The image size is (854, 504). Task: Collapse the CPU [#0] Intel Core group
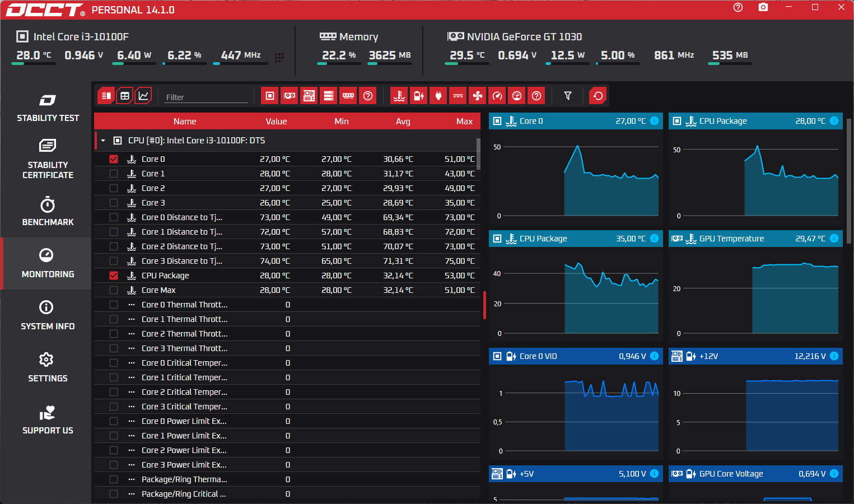(103, 141)
